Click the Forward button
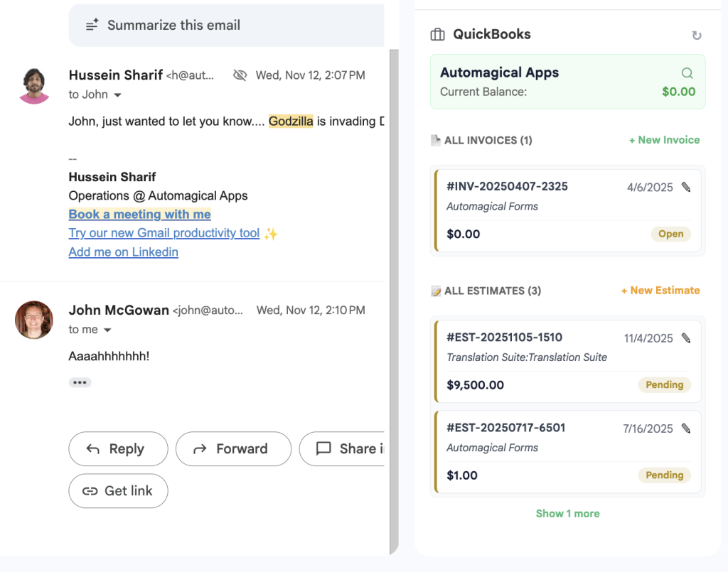728x572 pixels. point(233,449)
